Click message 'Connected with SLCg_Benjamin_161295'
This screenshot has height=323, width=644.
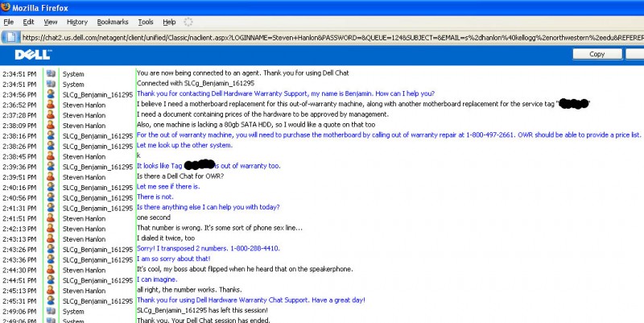click(x=196, y=84)
